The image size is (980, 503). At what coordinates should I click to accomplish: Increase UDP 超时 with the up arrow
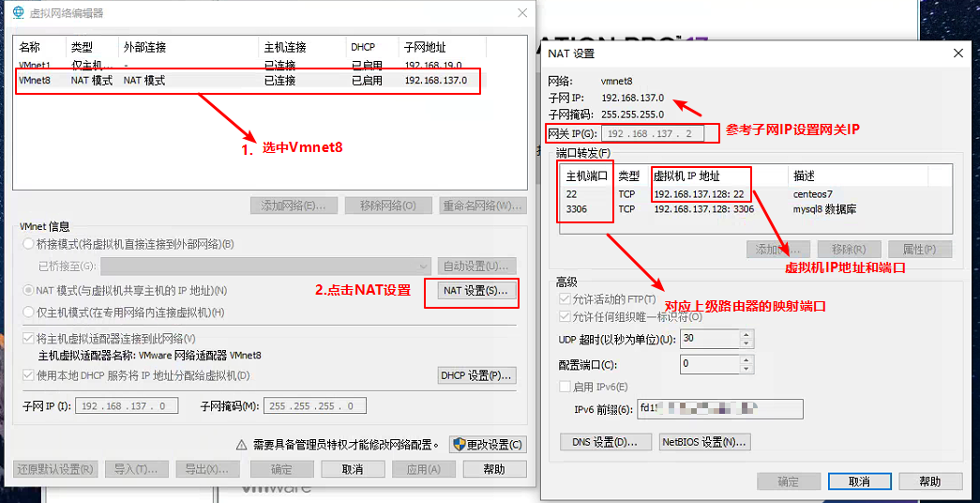click(x=746, y=335)
